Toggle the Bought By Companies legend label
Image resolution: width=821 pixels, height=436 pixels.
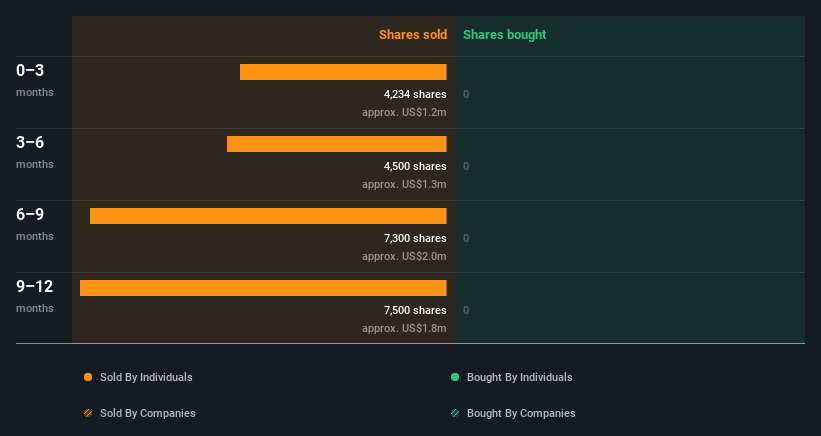pyautogui.click(x=521, y=413)
